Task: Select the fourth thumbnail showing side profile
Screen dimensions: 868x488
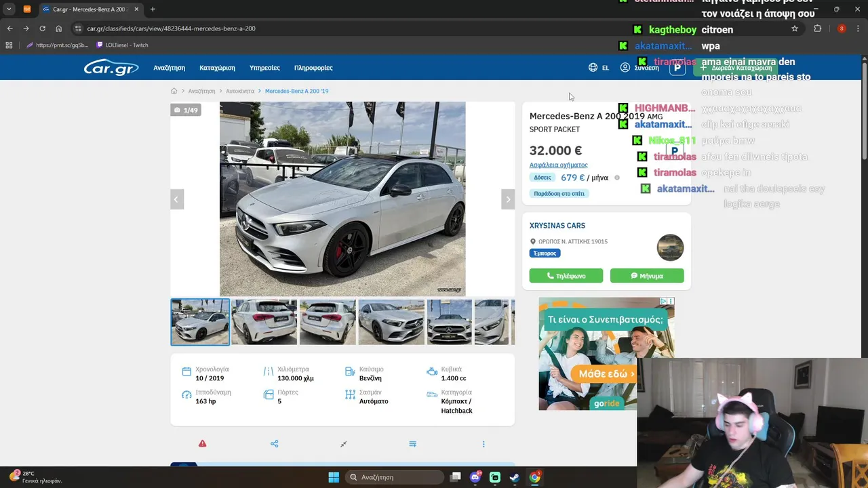Action: (391, 322)
